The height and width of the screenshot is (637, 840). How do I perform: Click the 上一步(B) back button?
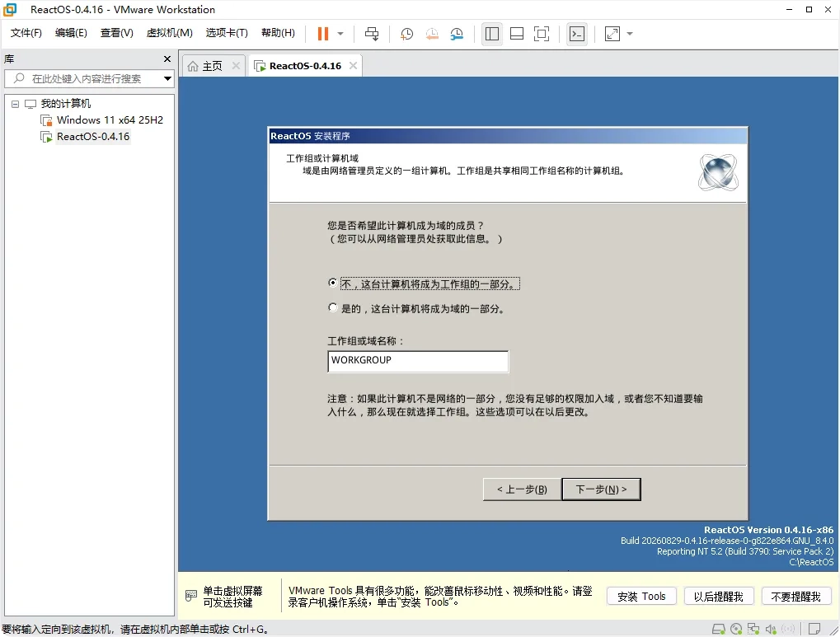tap(523, 489)
